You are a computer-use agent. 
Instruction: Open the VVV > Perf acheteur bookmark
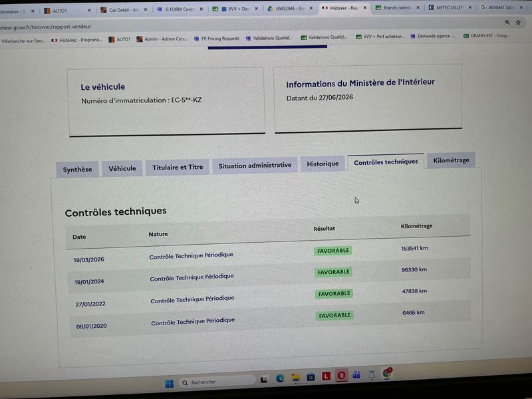[x=380, y=37]
